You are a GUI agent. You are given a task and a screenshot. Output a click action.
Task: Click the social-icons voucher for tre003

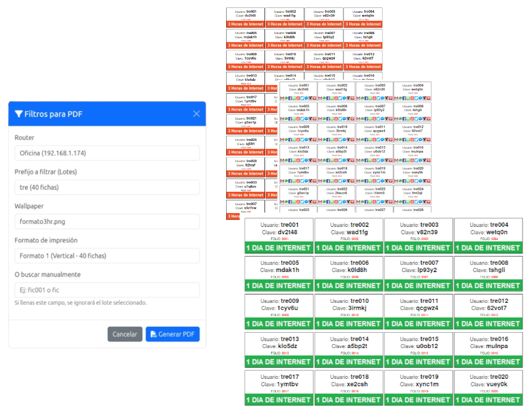click(x=374, y=92)
